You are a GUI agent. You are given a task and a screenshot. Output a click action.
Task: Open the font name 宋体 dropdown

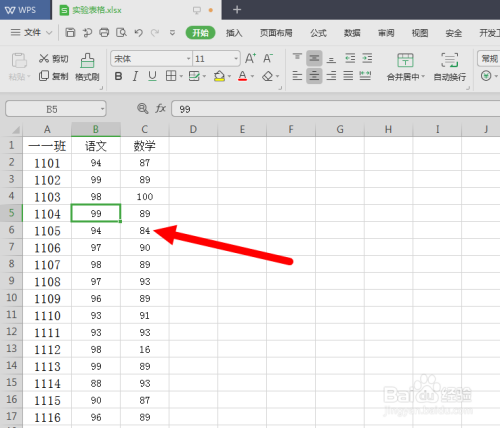coord(188,59)
